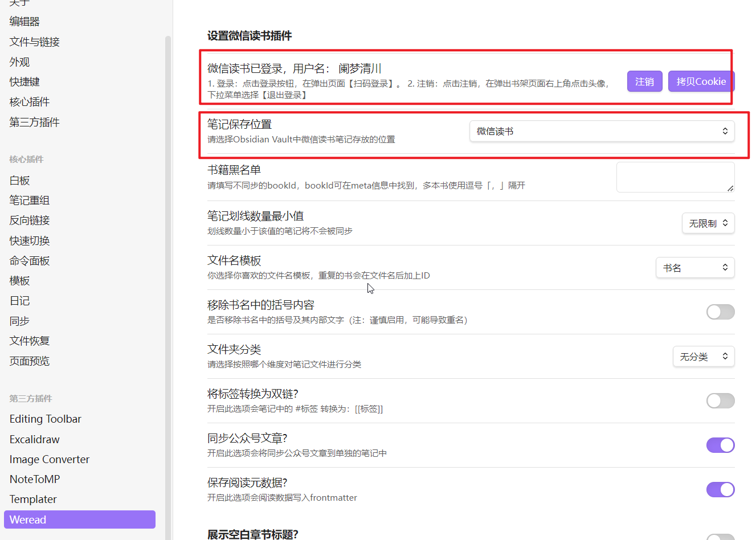The image size is (756, 540).
Task: Click the 保存阅读元数据? setting label
Action: (x=247, y=482)
